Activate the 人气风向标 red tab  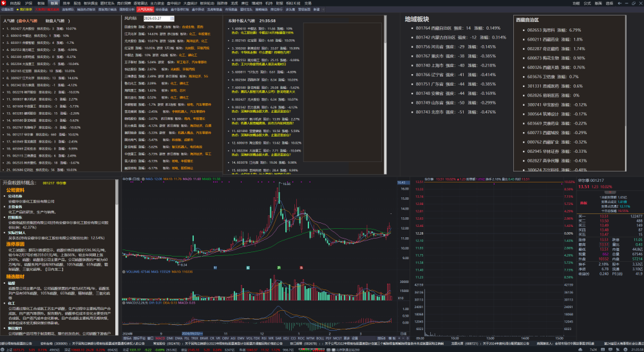[x=145, y=10]
